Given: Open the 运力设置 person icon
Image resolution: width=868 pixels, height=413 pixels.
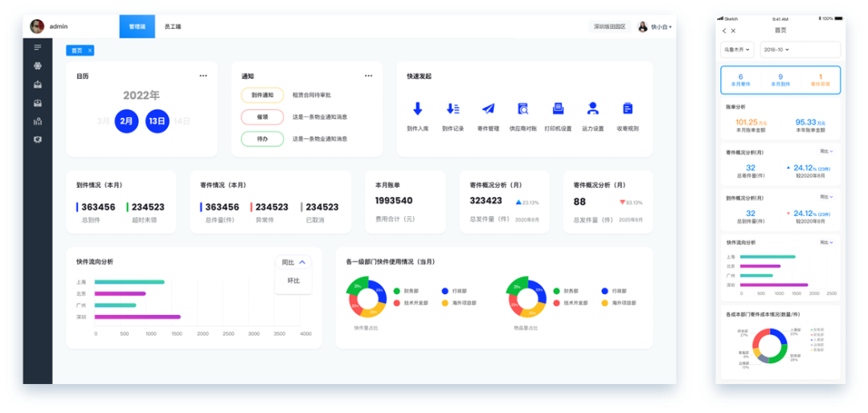Looking at the screenshot, I should point(593,108).
